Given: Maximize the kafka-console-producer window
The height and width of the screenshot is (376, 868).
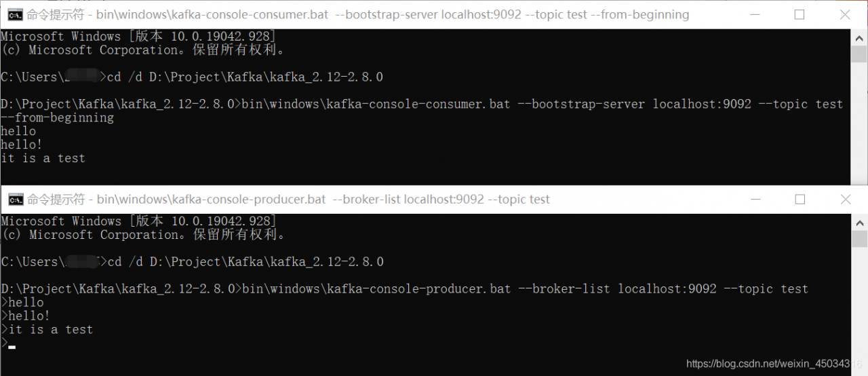Looking at the screenshot, I should coord(800,200).
